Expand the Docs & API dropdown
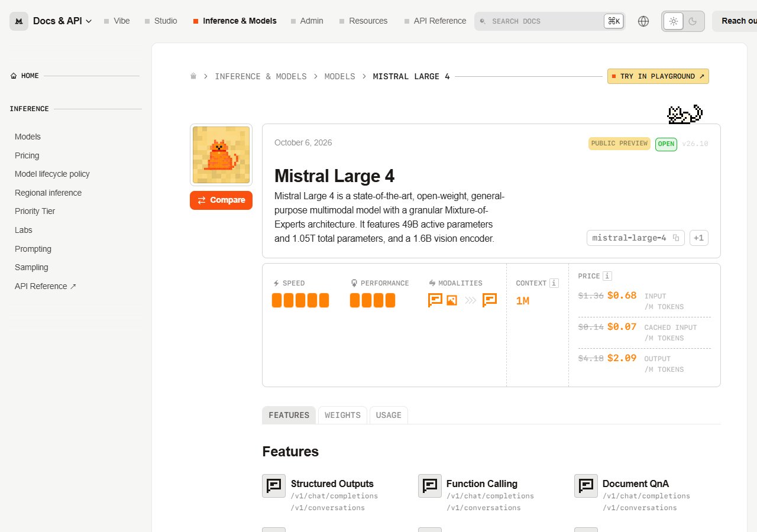Viewport: 757px width, 532px height. pos(62,21)
